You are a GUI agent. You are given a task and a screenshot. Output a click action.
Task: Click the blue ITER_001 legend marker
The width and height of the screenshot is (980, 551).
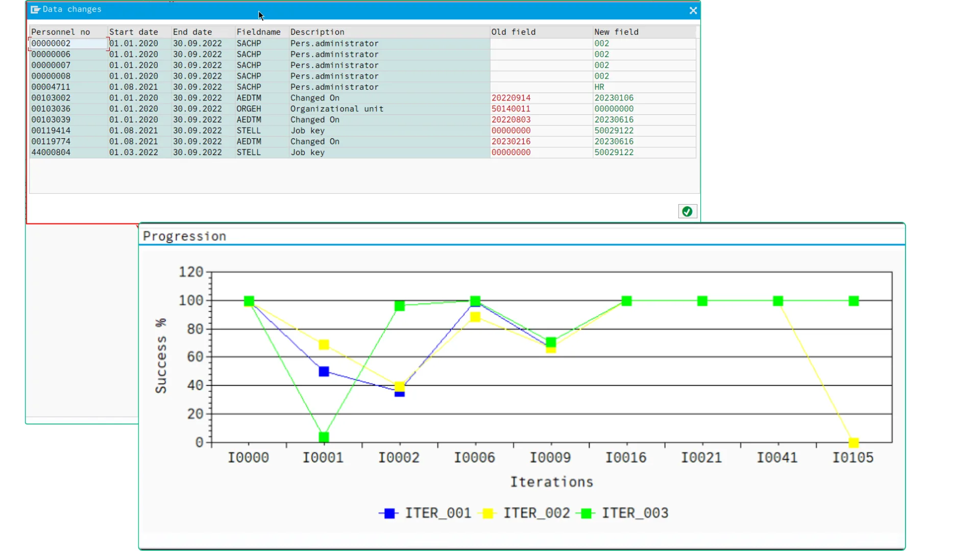pyautogui.click(x=389, y=513)
